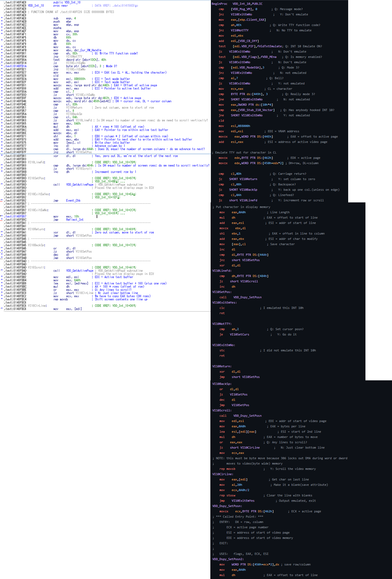Screen dimensions: 392x579
Task: Click the margin dot at jmp Event_Chk line
Action: pyautogui.click(x=2, y=201)
